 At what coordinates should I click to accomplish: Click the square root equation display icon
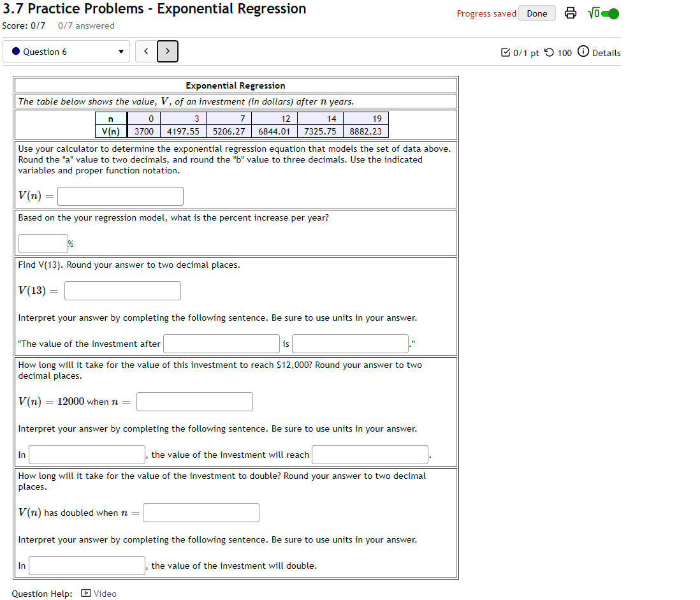(594, 13)
